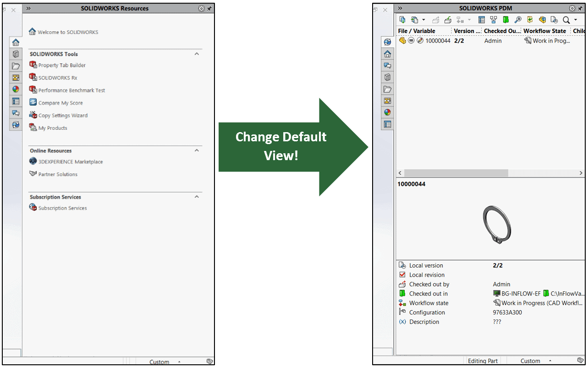Open Custom units dropdown in right status bar
588x368 pixels.
click(x=536, y=361)
